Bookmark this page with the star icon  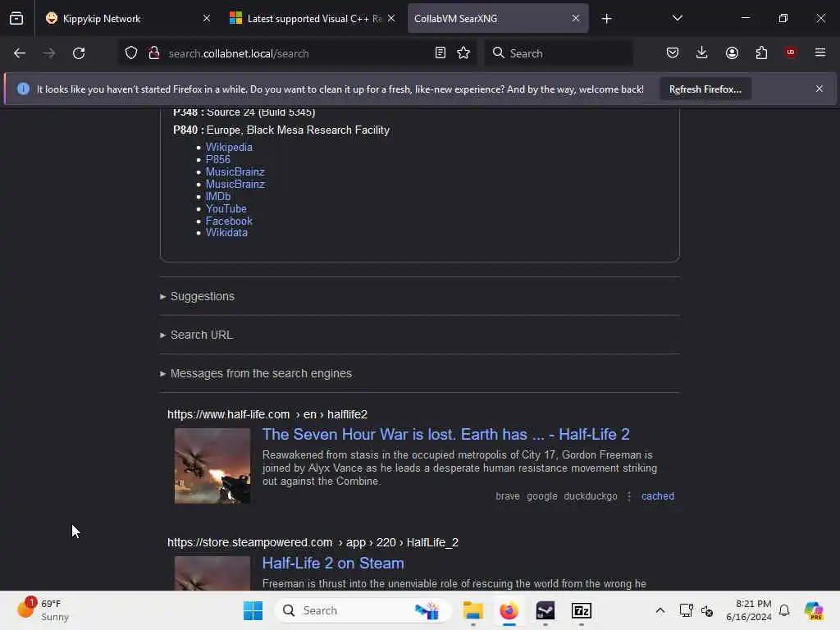click(463, 52)
